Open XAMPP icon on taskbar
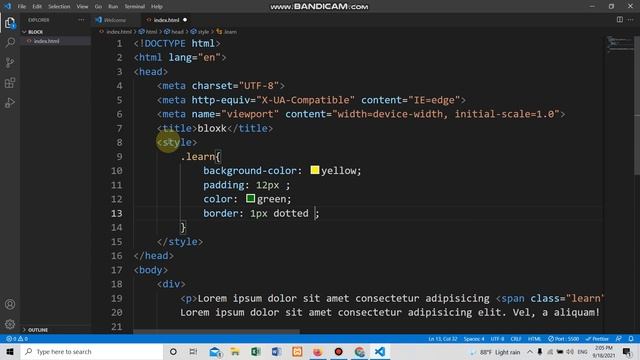This screenshot has width=640, height=360. click(297, 352)
